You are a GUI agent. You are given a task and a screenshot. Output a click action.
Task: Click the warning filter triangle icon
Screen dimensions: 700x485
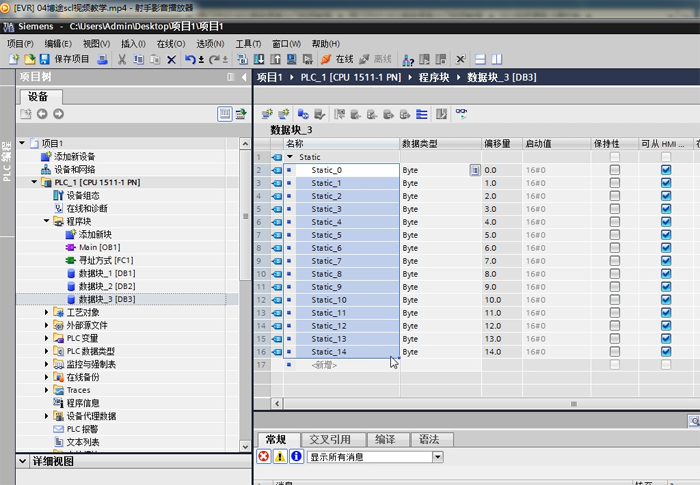280,456
